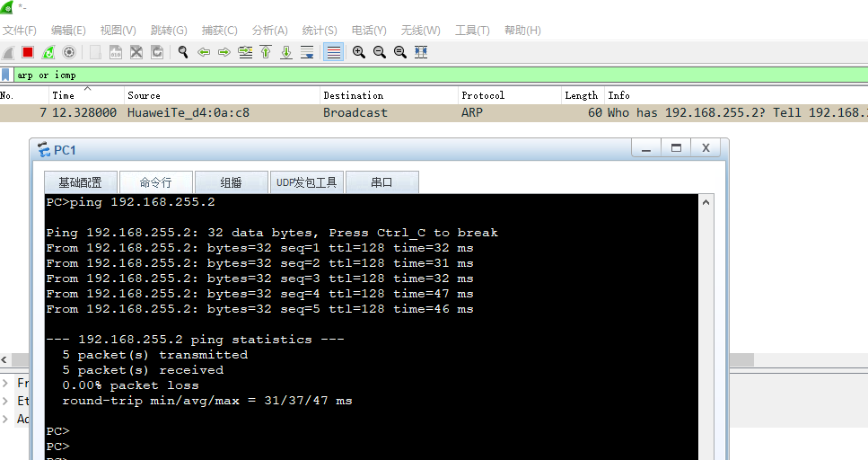Click the PC1 terminal scroll-up arrow

click(706, 202)
